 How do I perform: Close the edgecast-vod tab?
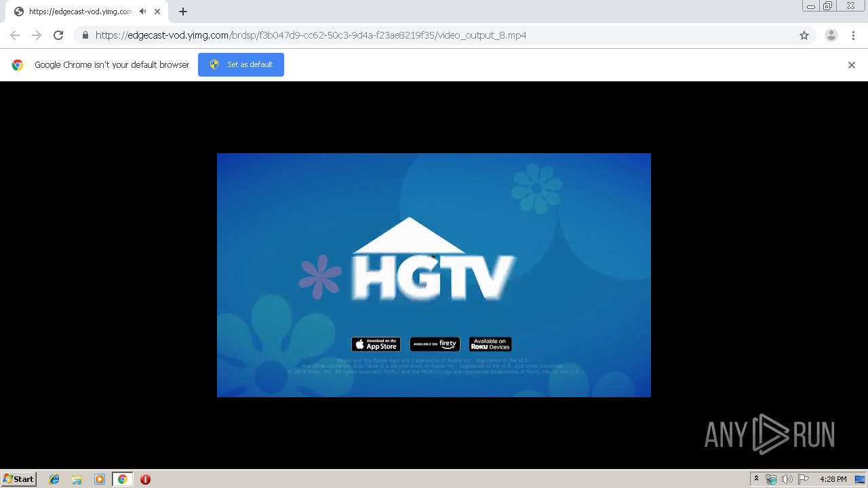pos(157,12)
